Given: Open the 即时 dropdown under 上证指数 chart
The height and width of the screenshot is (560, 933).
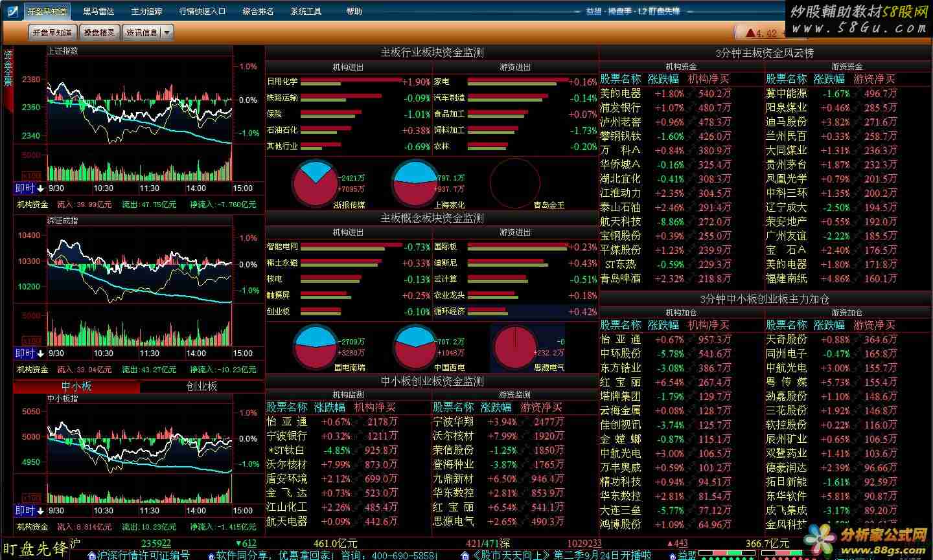Looking at the screenshot, I should (29, 188).
